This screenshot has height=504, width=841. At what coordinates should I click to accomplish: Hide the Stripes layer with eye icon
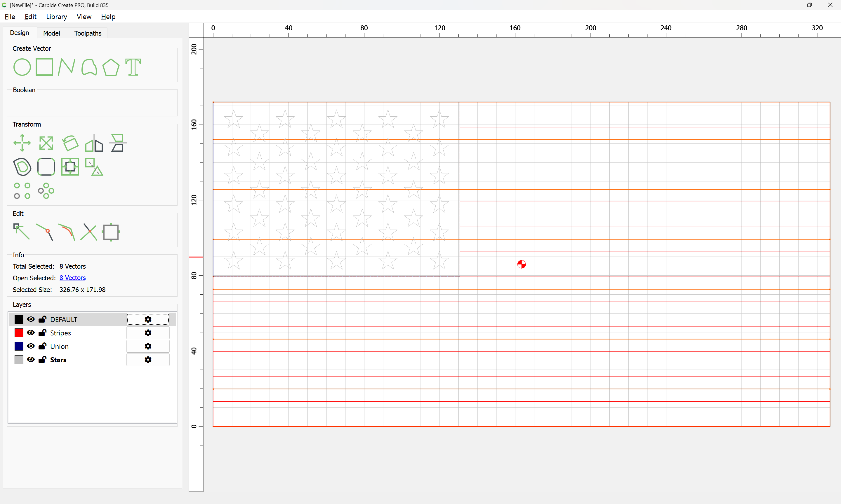(x=31, y=332)
